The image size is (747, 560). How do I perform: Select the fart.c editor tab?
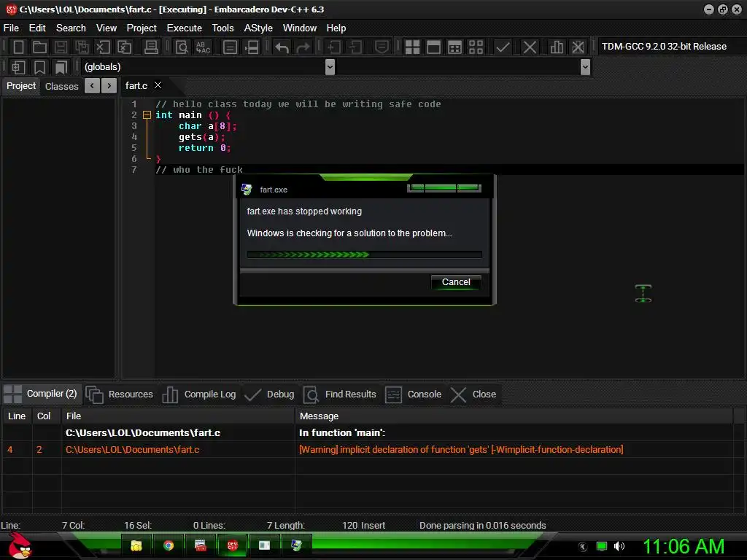pos(136,86)
